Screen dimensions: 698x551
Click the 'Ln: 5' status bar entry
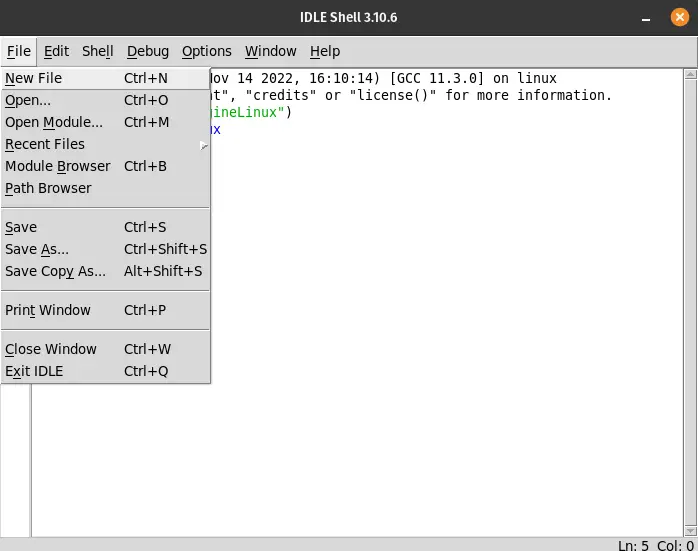pyautogui.click(x=633, y=546)
